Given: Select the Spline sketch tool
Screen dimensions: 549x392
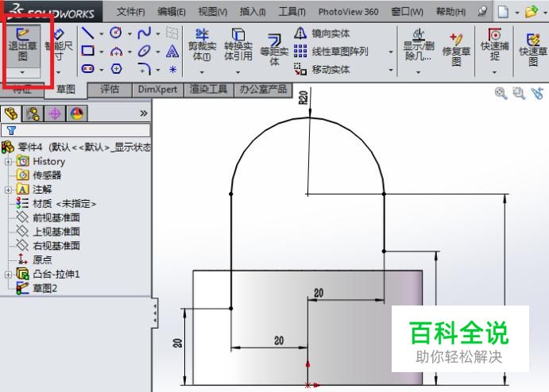Looking at the screenshot, I should tap(144, 33).
